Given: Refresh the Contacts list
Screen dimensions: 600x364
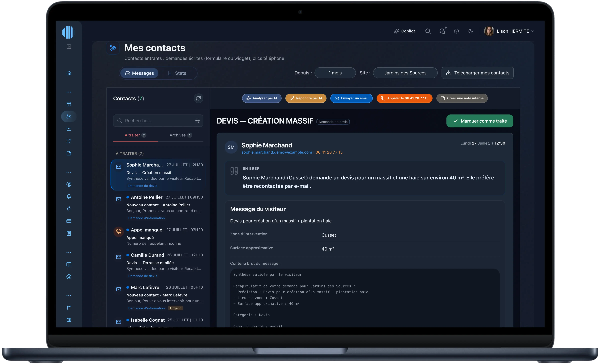Looking at the screenshot, I should pos(198,98).
